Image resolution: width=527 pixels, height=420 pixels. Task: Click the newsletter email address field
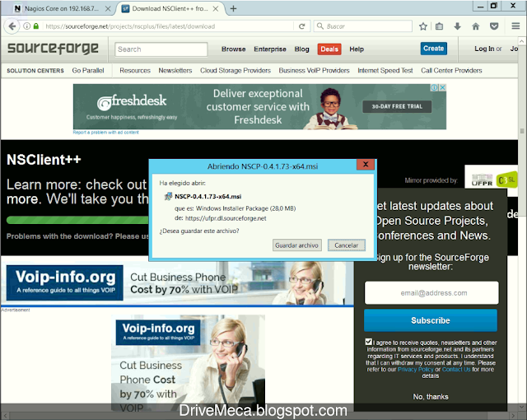pyautogui.click(x=431, y=293)
